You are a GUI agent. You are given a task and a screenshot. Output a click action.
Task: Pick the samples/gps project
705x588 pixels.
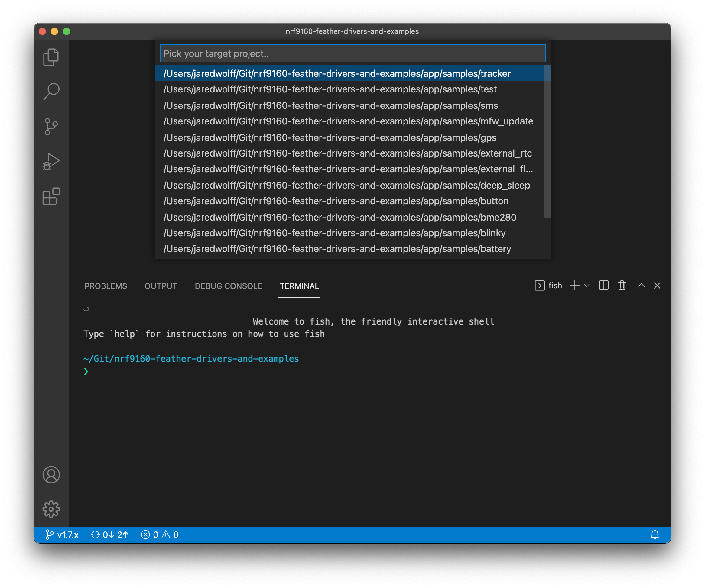point(349,137)
